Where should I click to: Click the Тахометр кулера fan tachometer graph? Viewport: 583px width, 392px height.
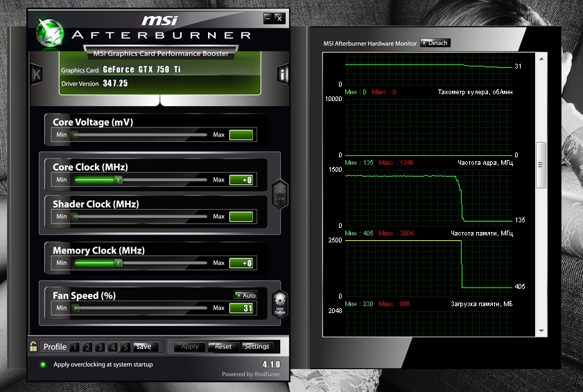pyautogui.click(x=429, y=127)
